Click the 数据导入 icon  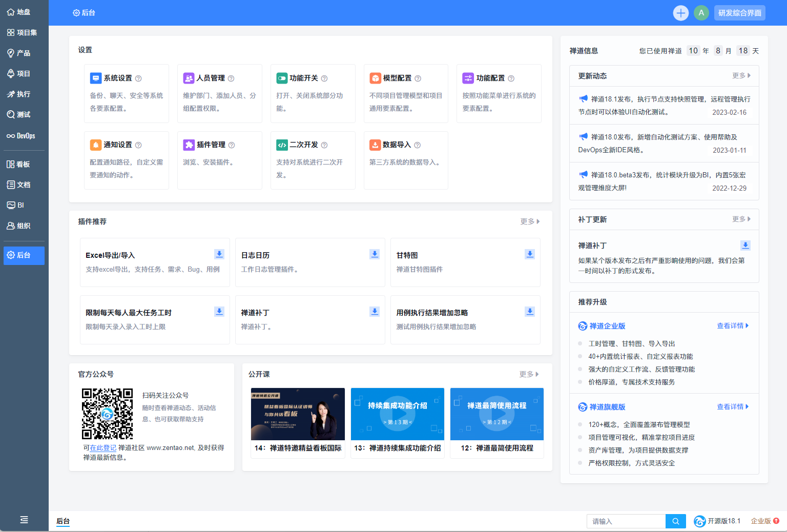[x=375, y=145]
